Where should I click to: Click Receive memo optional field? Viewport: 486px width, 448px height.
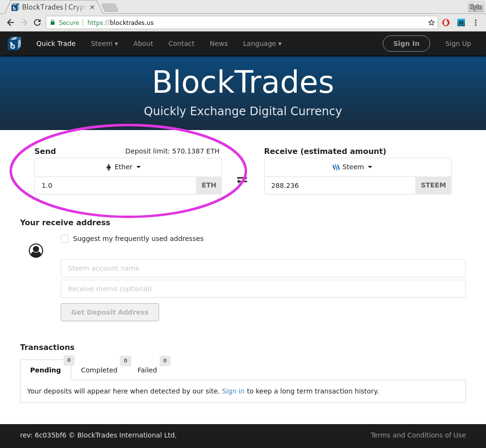tap(263, 289)
